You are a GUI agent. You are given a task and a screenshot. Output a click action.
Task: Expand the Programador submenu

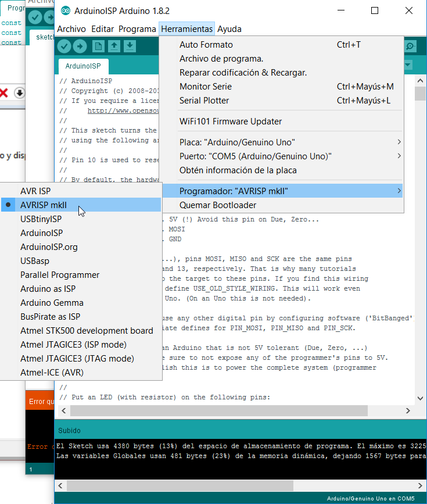(x=281, y=191)
